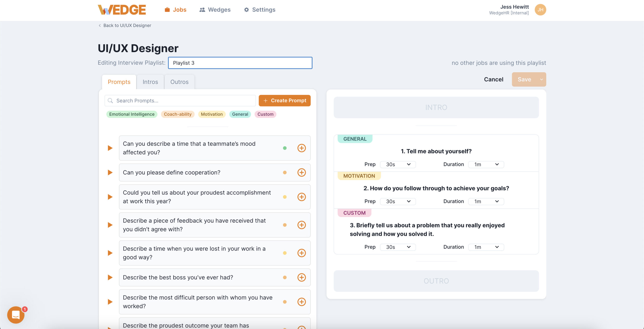Add feedback you didn't agree with prompt

click(x=302, y=225)
